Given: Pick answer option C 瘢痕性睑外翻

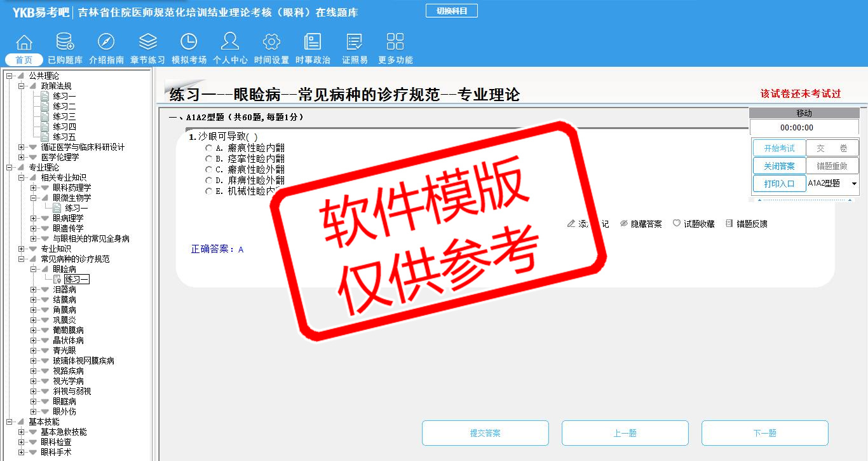Looking at the screenshot, I should [x=208, y=169].
